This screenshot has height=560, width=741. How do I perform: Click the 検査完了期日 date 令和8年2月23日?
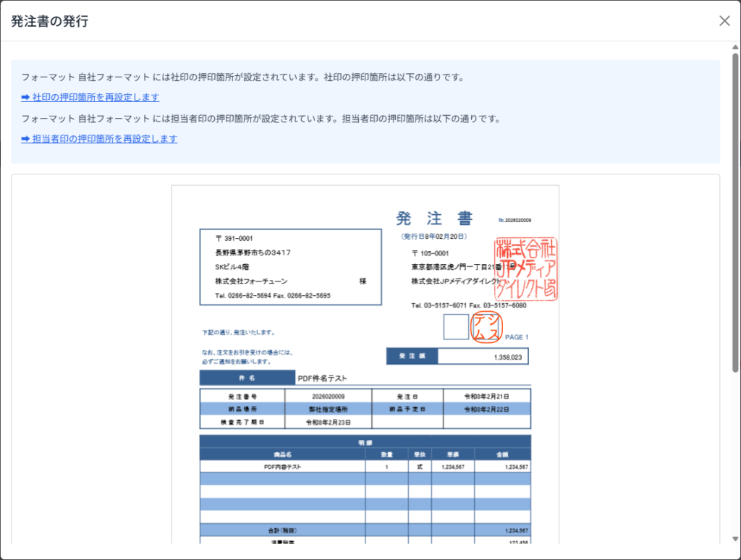tap(328, 422)
